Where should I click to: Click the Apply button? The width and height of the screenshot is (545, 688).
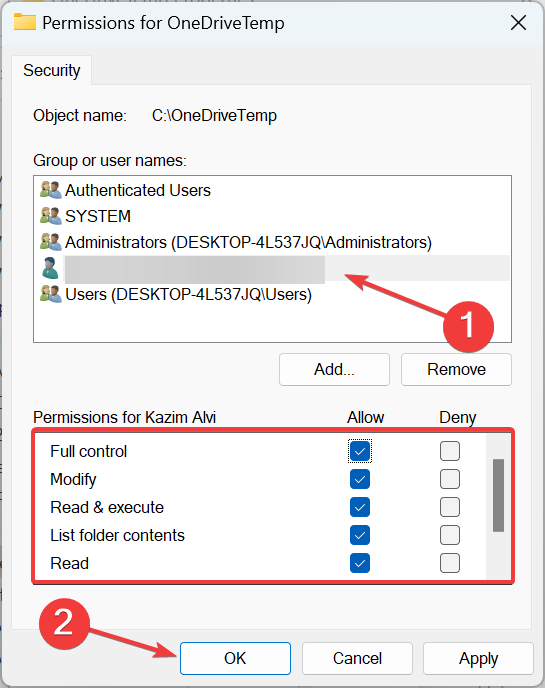478,659
